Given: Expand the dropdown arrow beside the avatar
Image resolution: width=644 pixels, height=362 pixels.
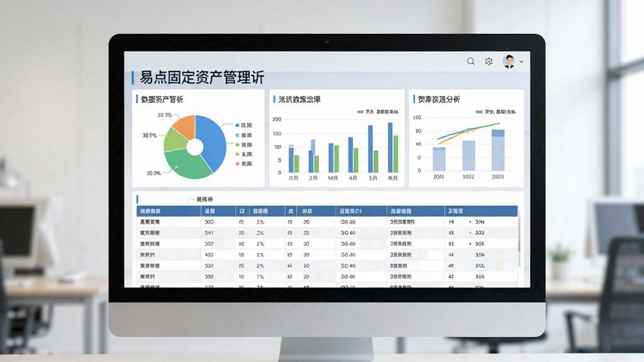Looking at the screenshot, I should tap(521, 62).
